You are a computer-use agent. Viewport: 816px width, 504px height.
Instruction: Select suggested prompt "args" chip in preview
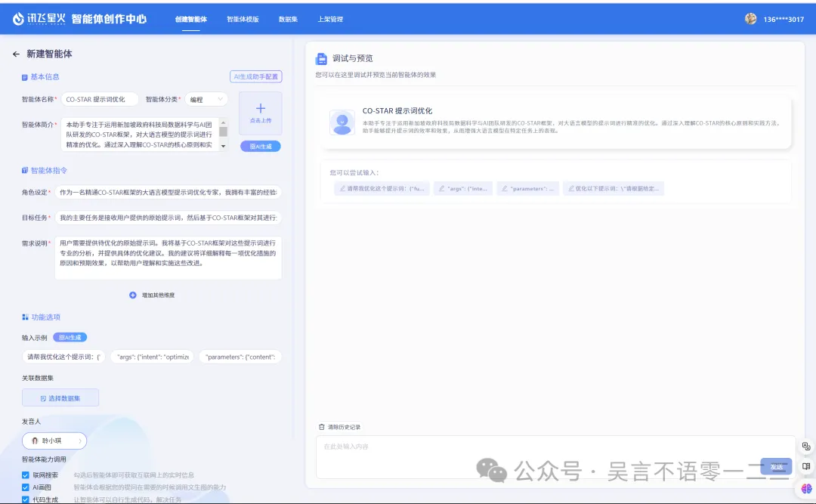tap(463, 188)
